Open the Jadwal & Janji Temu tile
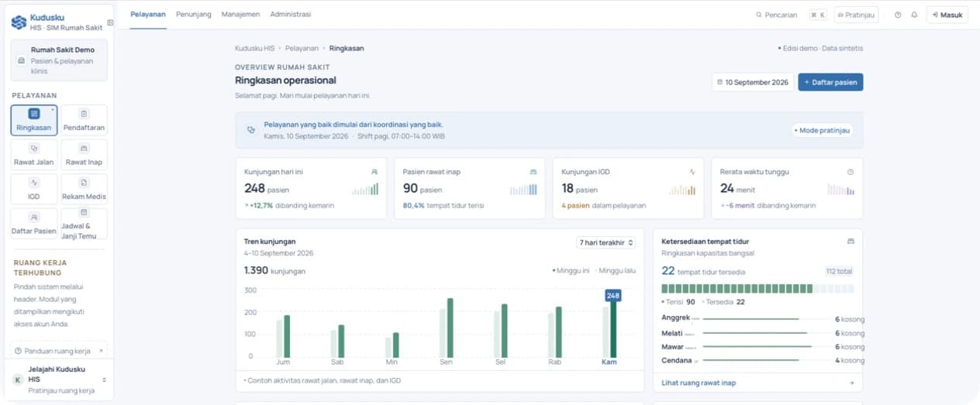980x405 pixels. (x=85, y=224)
